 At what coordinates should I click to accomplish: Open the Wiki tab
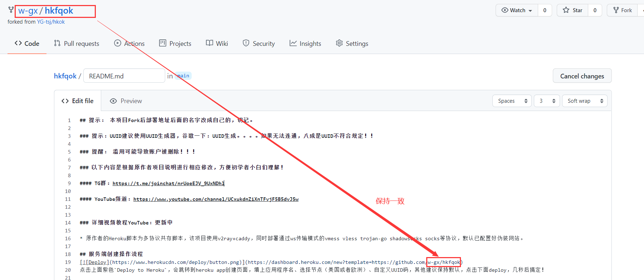tap(217, 43)
